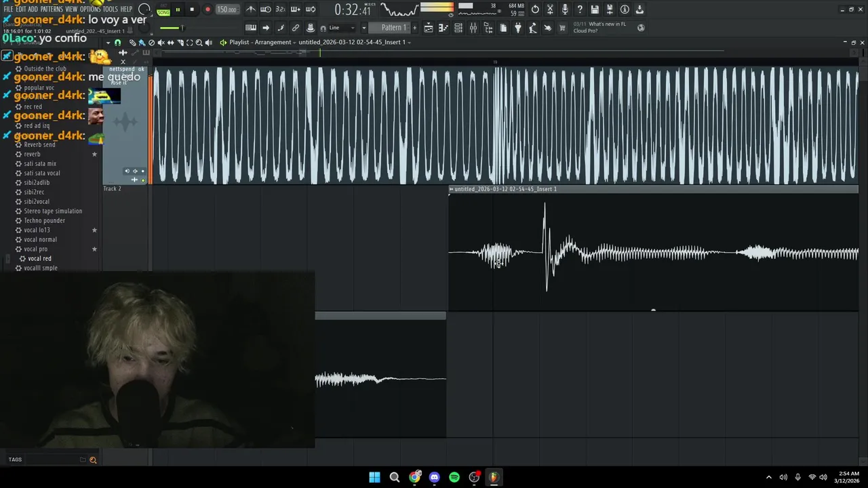Screen dimensions: 868x488
Task: Select the playlist delete tool
Action: [151, 43]
